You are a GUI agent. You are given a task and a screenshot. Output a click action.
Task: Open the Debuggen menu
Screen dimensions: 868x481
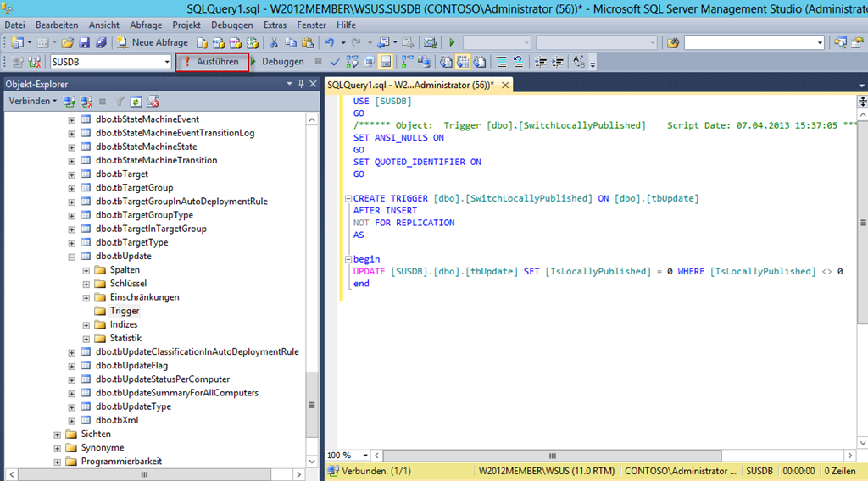[x=231, y=25]
